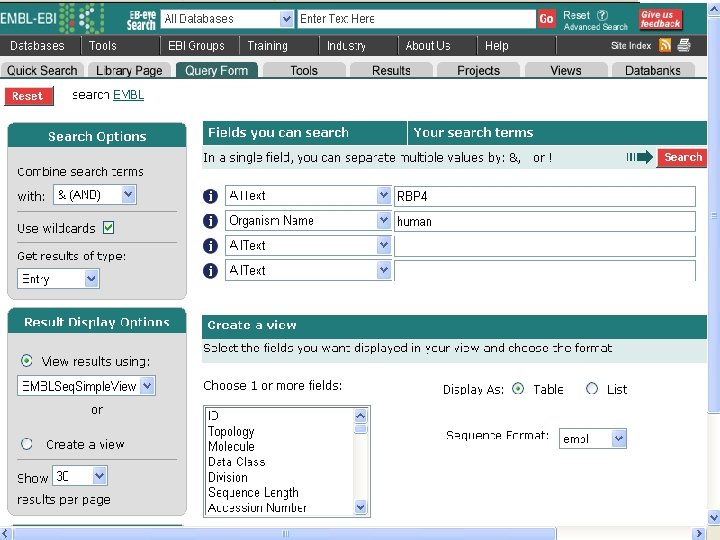Click the EMBL-EBI logo

coord(53,18)
